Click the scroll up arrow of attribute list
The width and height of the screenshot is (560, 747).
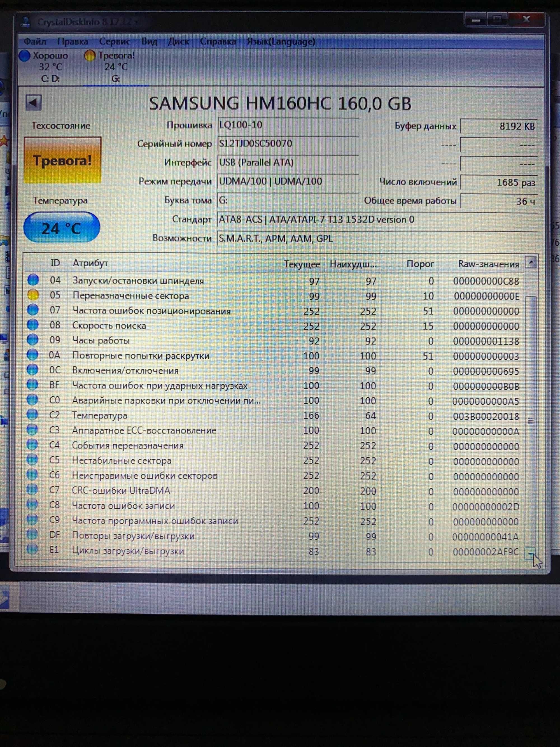click(x=531, y=262)
